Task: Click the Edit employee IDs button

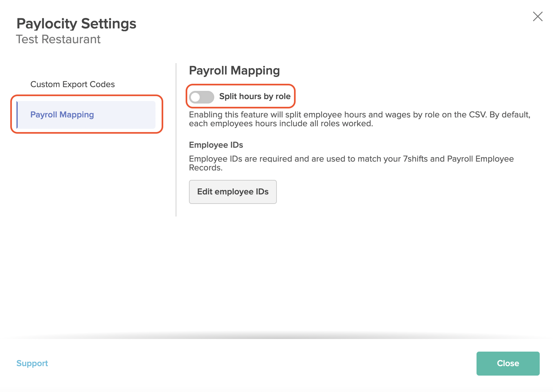Action: pos(233,192)
